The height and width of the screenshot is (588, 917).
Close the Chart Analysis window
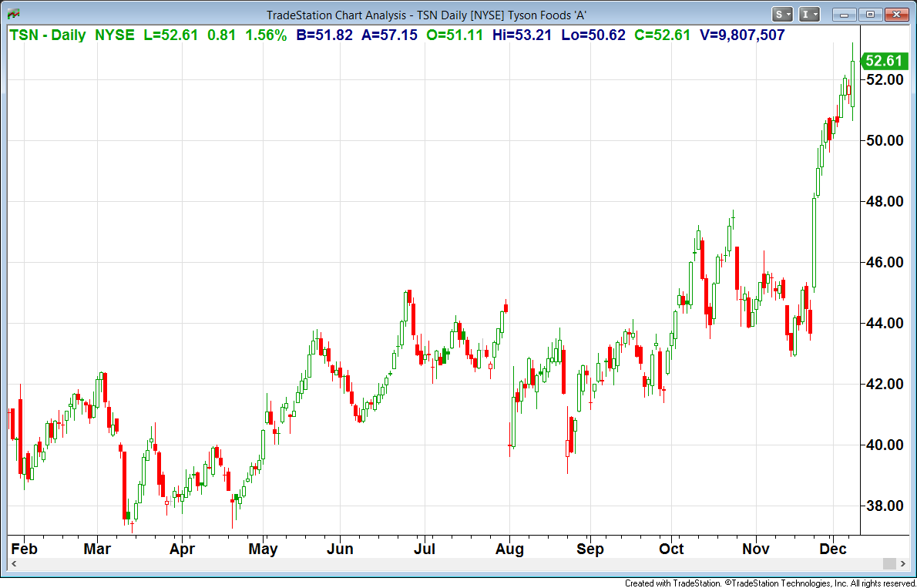(x=895, y=14)
